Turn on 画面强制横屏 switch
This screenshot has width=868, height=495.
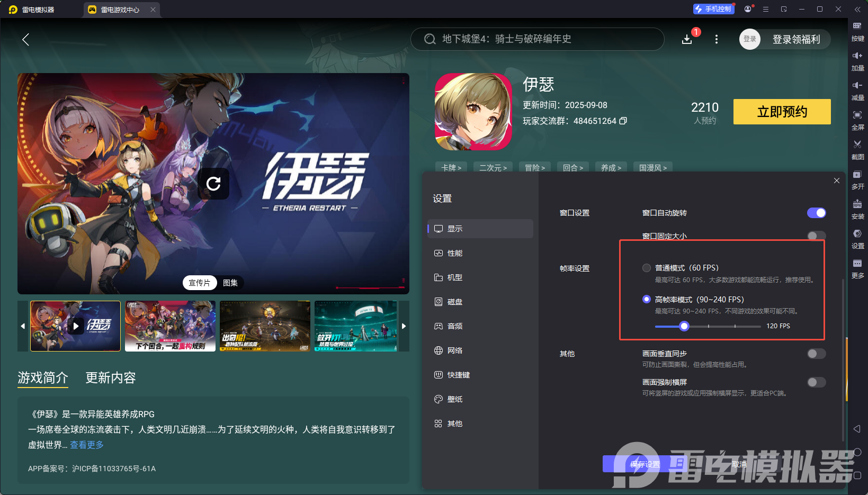[x=816, y=382]
